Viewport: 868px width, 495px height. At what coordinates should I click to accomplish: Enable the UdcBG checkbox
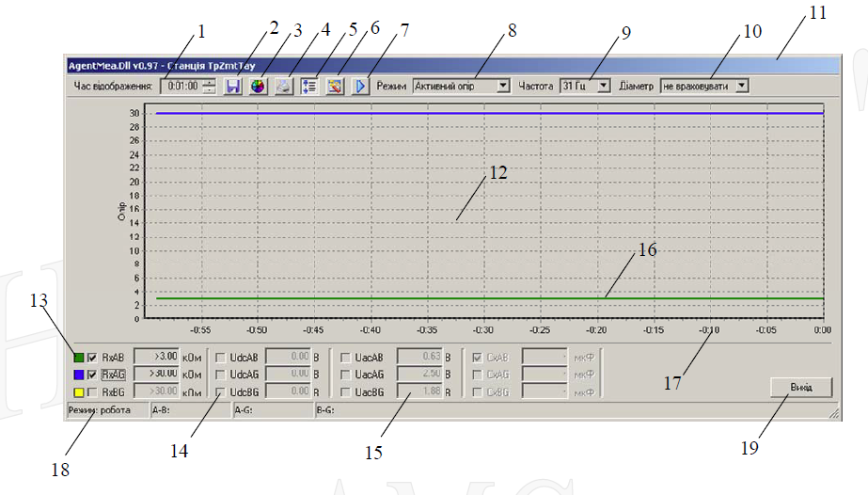220,392
